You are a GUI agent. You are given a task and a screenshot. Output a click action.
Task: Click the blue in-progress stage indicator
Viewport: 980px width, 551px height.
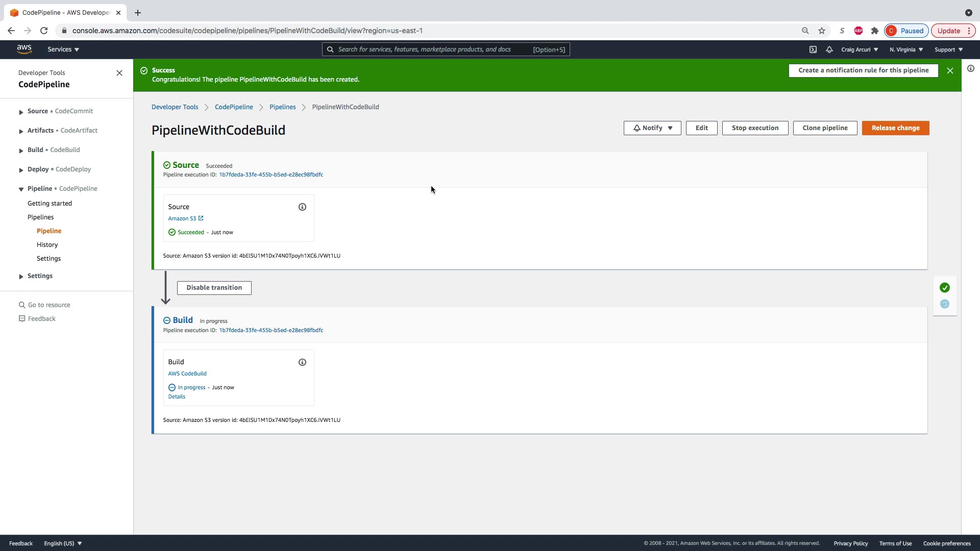[945, 304]
